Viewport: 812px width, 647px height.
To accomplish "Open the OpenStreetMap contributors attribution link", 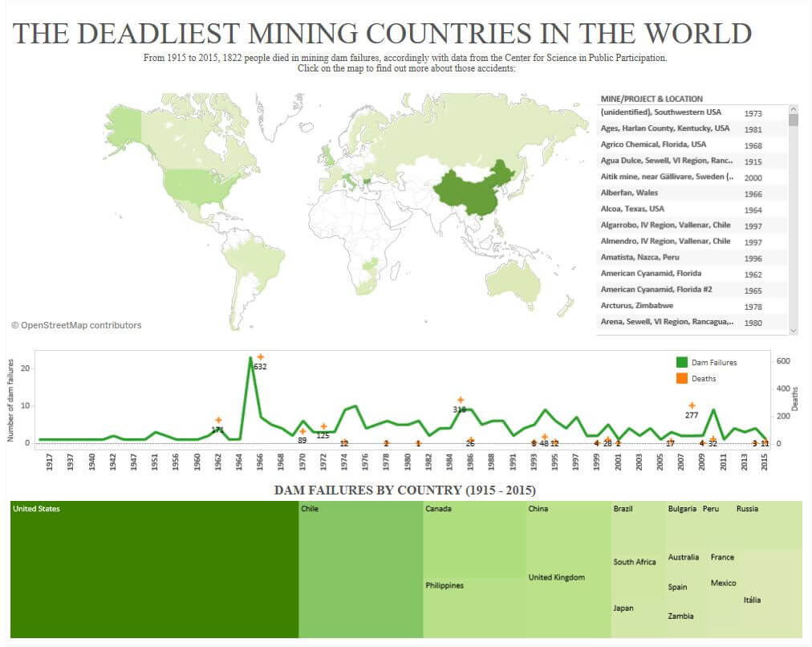I will [76, 325].
